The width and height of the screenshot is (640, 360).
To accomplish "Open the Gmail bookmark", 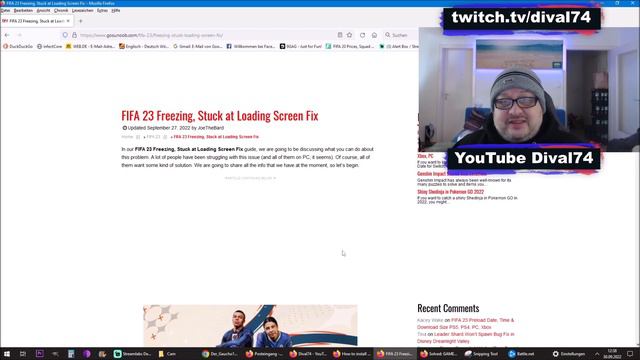I will tap(198, 47).
